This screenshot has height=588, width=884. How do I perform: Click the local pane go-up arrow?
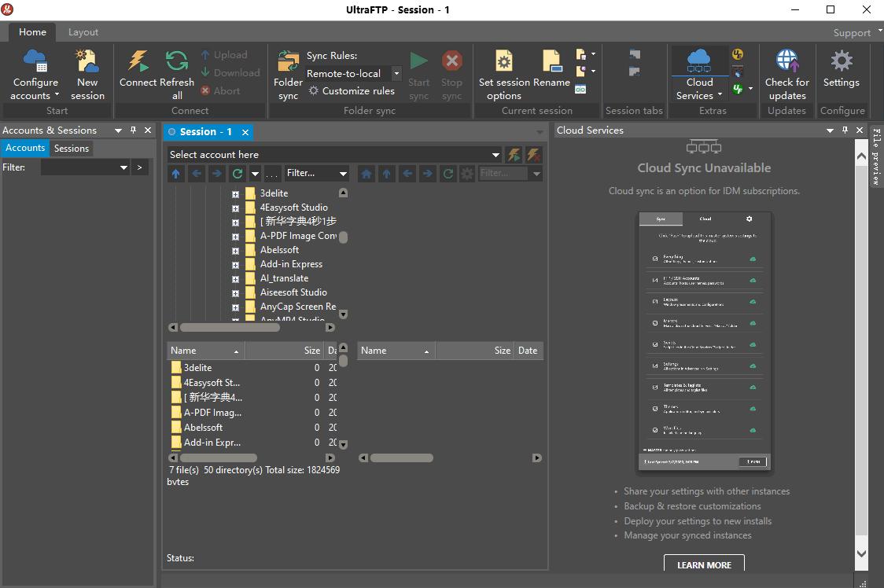176,174
